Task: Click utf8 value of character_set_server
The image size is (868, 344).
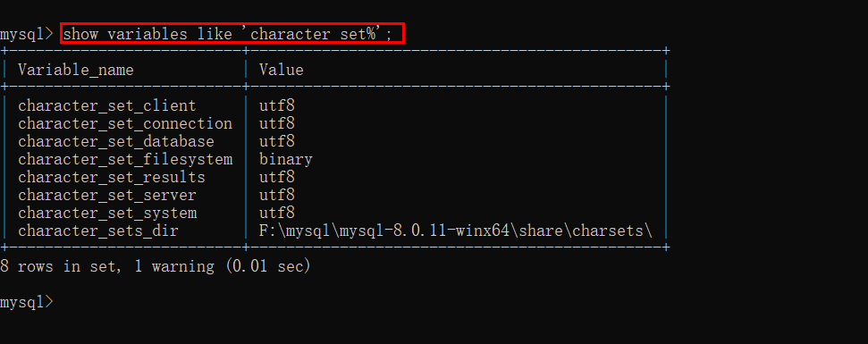Action: [277, 195]
